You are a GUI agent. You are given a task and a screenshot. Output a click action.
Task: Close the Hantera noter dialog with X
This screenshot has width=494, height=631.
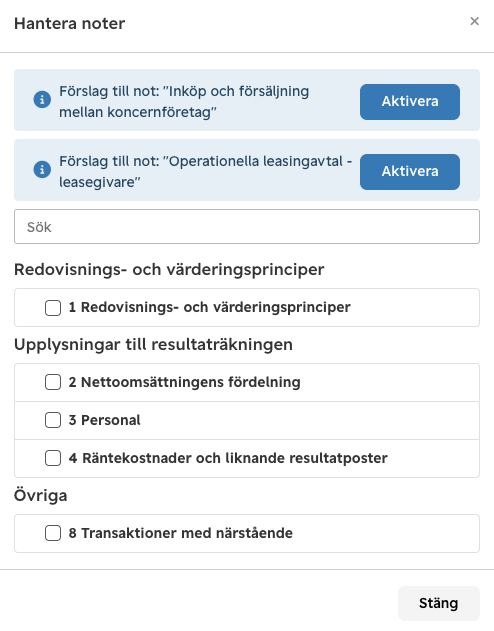pos(475,21)
